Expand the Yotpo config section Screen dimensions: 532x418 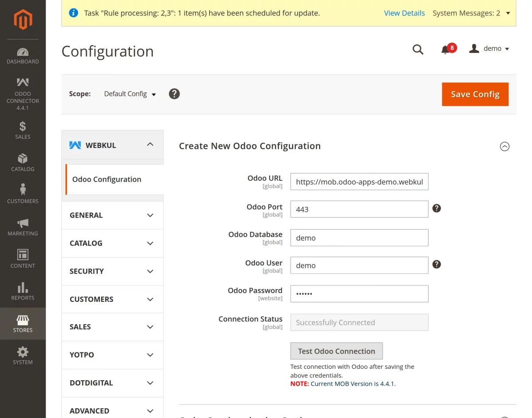pos(112,355)
